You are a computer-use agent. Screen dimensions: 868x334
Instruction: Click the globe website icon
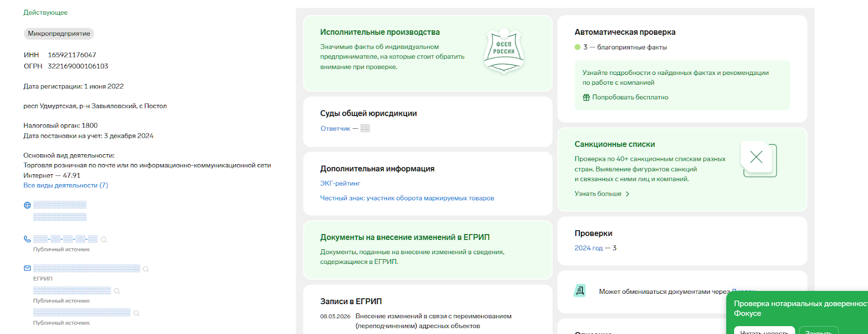[27, 205]
